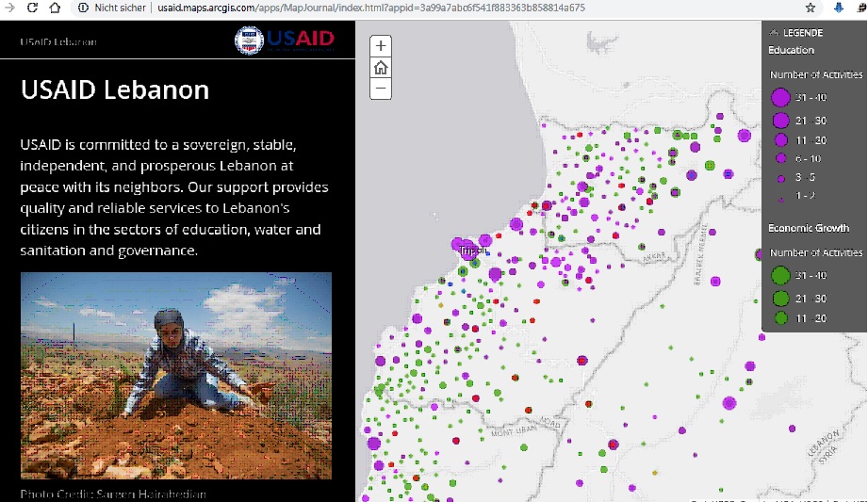Click the Education 11 - 20 legend symbol
The image size is (868, 502).
(x=780, y=140)
